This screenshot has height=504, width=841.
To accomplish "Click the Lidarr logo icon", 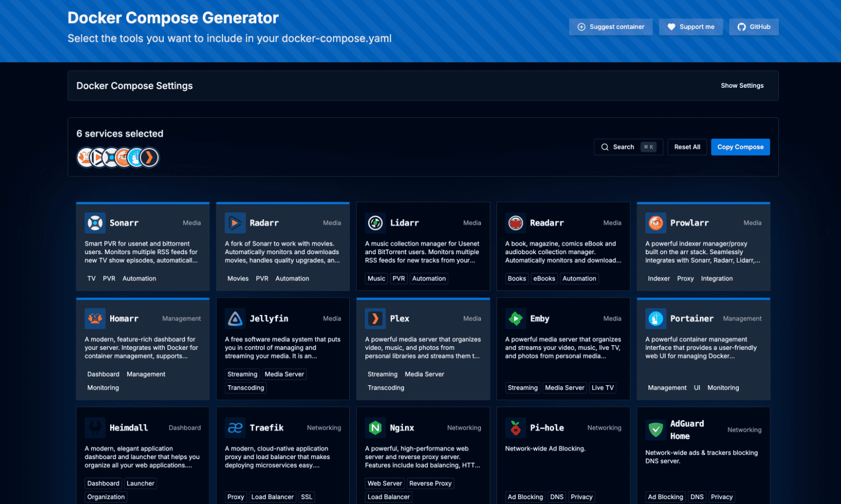I will 376,223.
